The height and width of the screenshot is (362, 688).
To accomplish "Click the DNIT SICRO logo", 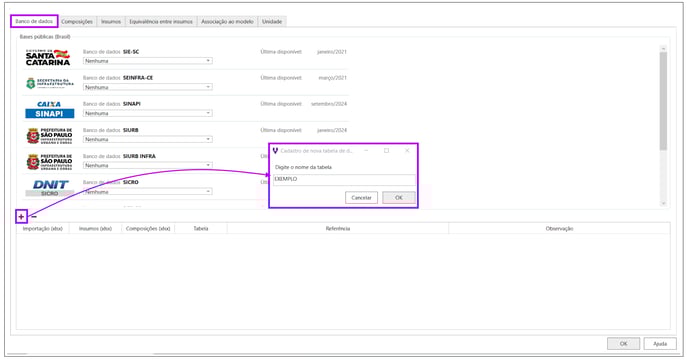I will coord(50,187).
